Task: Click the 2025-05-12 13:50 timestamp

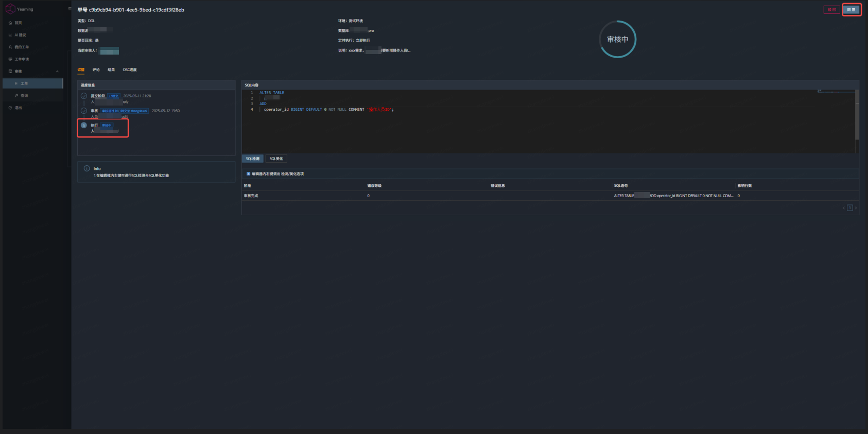Action: point(166,111)
